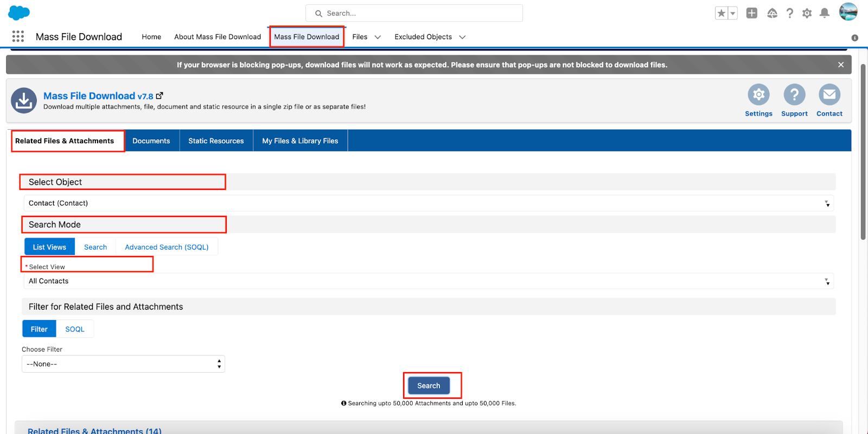
Task: Go to the Home nav tab
Action: point(151,37)
